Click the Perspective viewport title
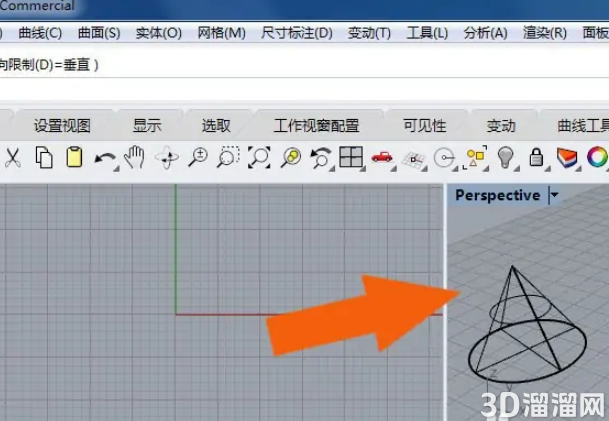The image size is (609, 421). tap(498, 195)
